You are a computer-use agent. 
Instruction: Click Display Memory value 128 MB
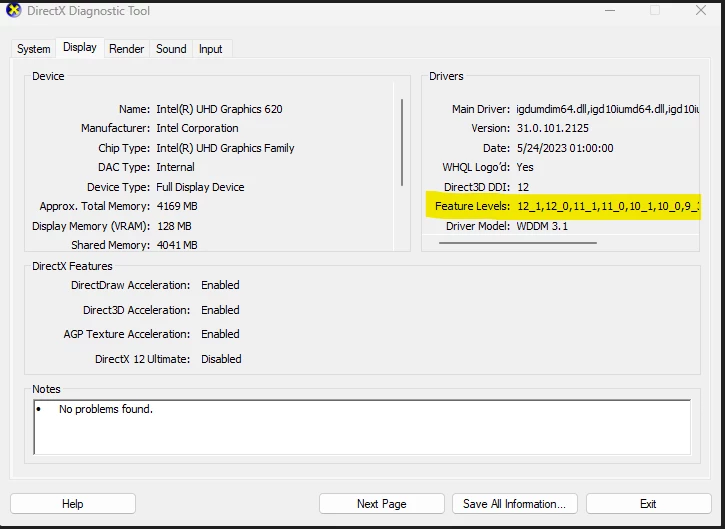(174, 226)
